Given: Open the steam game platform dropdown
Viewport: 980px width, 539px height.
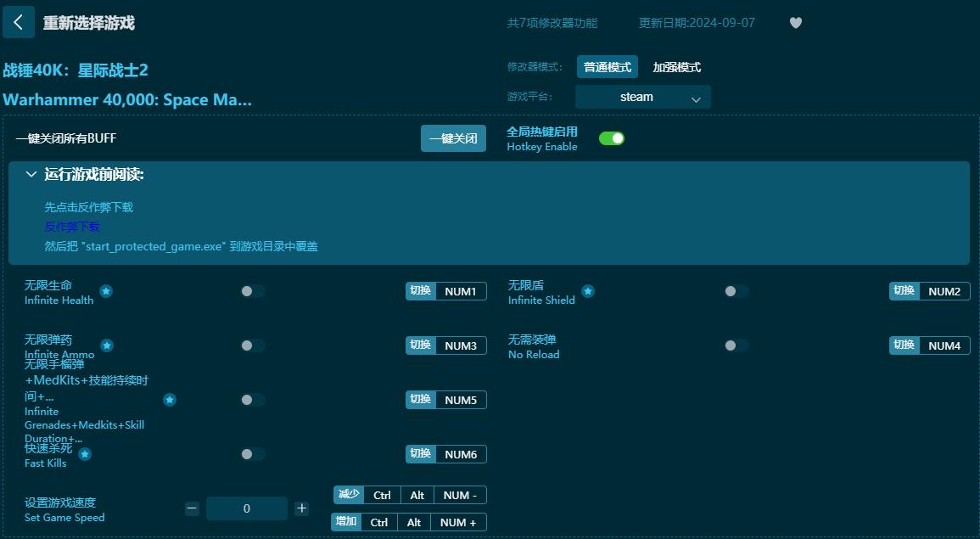Looking at the screenshot, I should coord(642,97).
